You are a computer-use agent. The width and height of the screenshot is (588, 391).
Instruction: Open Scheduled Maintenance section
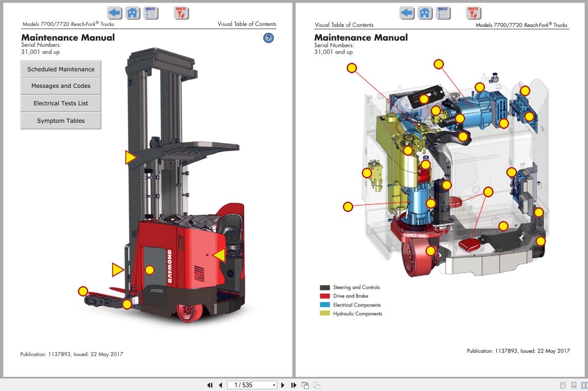[61, 69]
